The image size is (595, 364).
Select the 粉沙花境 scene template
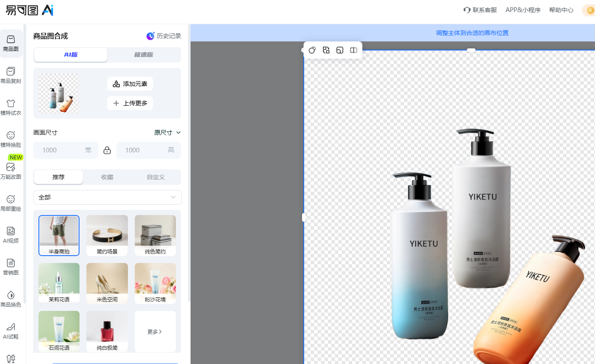tap(155, 283)
